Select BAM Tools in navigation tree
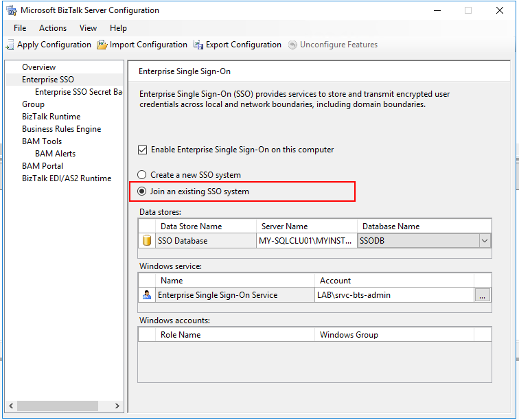 (x=42, y=141)
